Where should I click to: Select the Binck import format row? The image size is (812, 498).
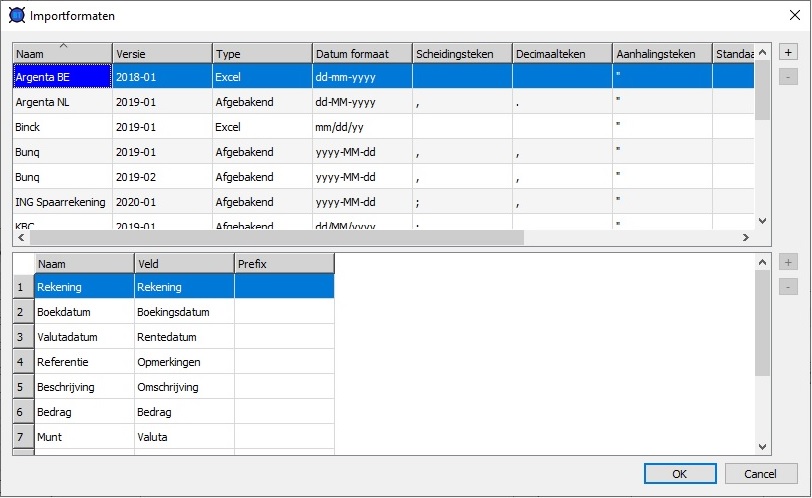click(x=62, y=127)
